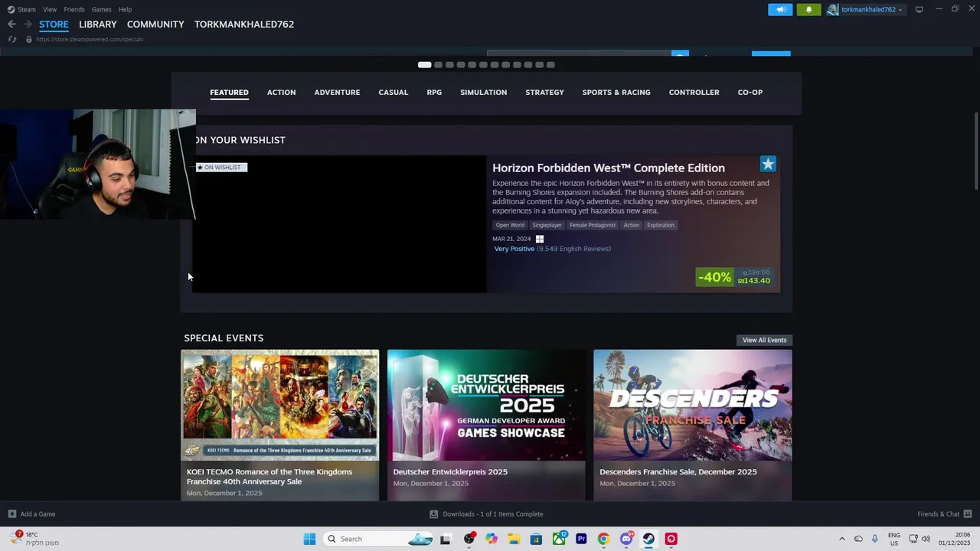Go to the COMMUNITY section

155,24
